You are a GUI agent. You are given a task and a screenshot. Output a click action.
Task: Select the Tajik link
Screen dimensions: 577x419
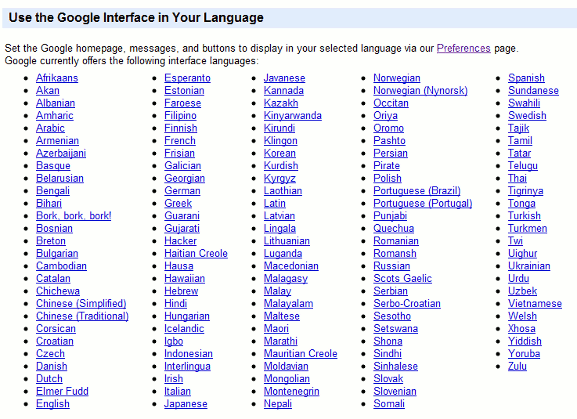[x=518, y=128]
